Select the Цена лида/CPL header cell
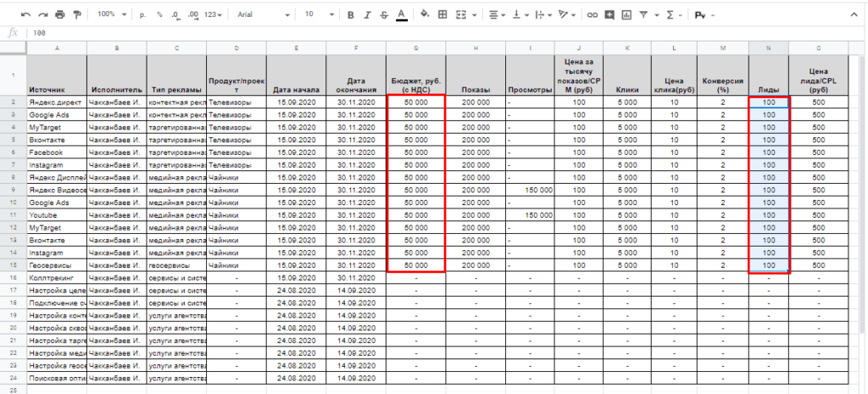 pyautogui.click(x=818, y=75)
